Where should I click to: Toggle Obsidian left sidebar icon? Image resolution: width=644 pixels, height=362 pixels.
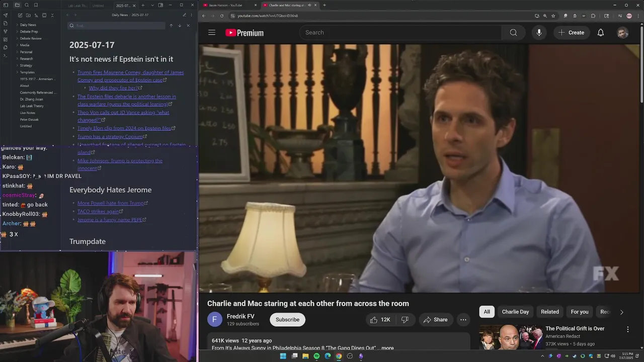pyautogui.click(x=6, y=5)
